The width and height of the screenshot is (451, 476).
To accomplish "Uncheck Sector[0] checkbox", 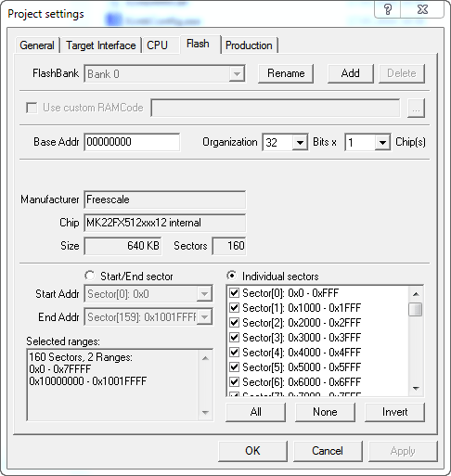I will pos(234,292).
